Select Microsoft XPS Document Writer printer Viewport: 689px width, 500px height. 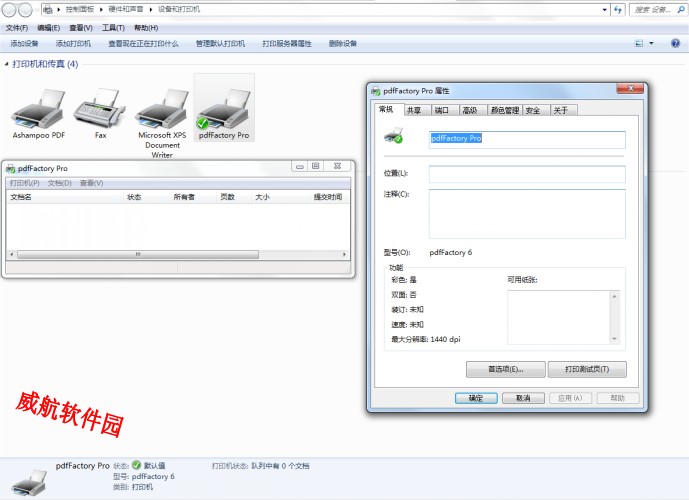pyautogui.click(x=162, y=112)
